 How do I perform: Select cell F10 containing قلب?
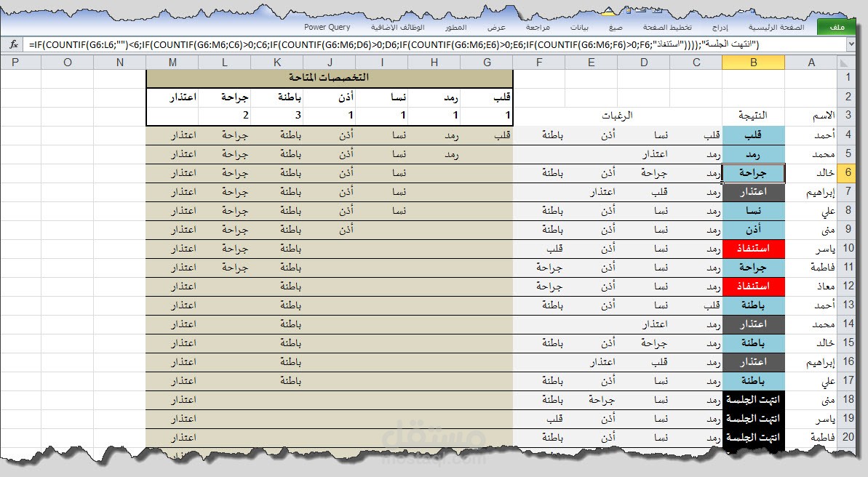coord(539,248)
